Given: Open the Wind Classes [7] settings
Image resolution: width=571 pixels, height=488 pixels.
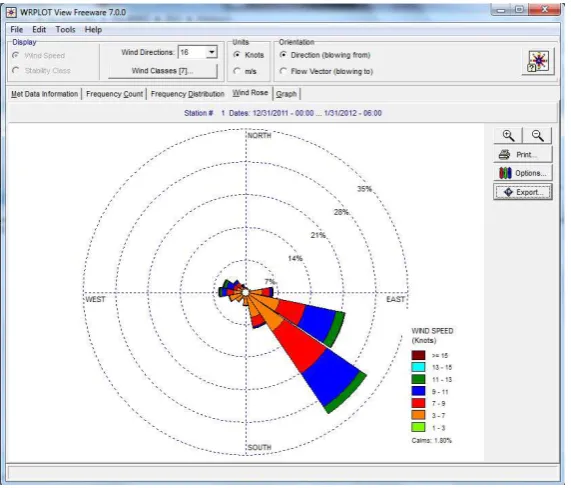Looking at the screenshot, I should pos(163,71).
